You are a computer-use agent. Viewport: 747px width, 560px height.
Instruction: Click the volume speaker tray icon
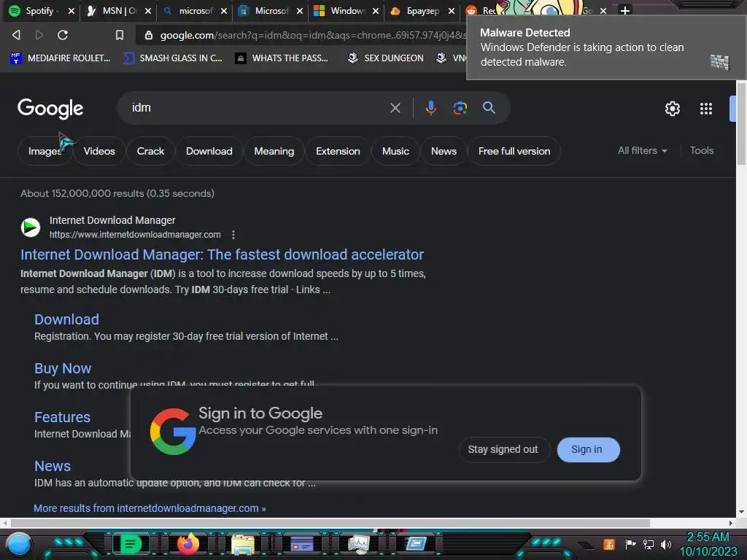click(665, 544)
